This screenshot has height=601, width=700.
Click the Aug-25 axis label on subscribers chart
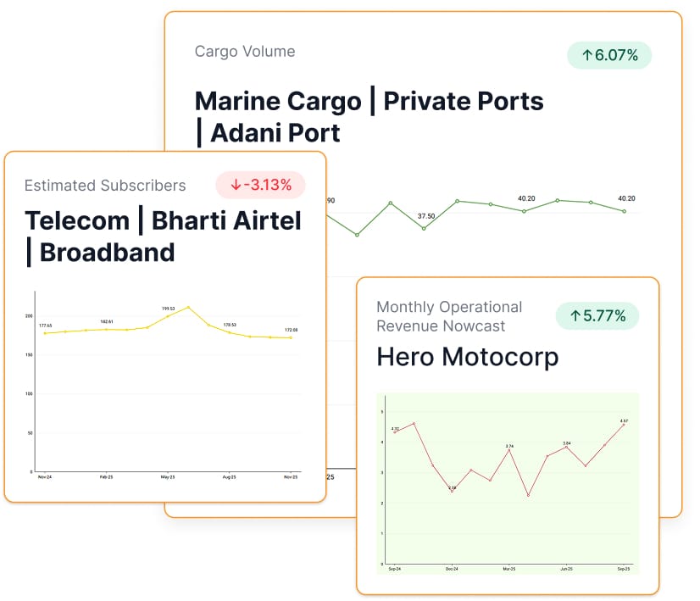point(229,478)
